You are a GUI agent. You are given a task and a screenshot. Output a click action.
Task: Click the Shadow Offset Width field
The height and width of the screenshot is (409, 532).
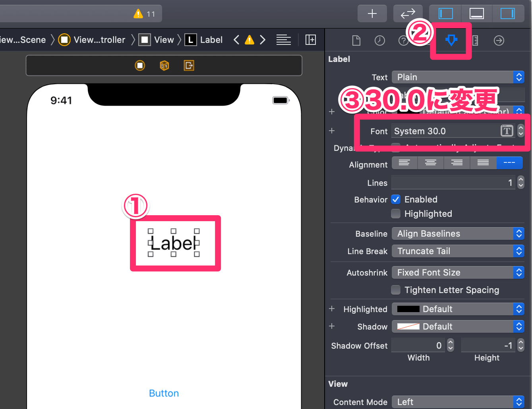point(418,345)
